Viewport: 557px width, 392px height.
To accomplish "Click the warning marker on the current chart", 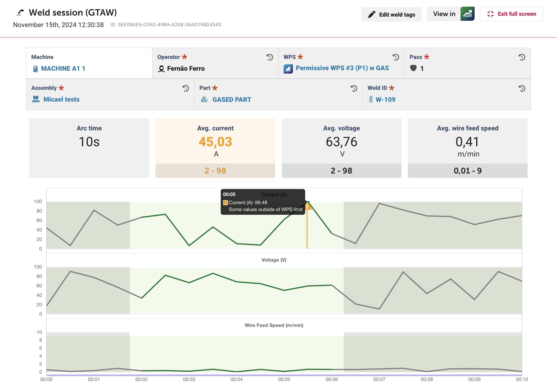I will pyautogui.click(x=308, y=206).
